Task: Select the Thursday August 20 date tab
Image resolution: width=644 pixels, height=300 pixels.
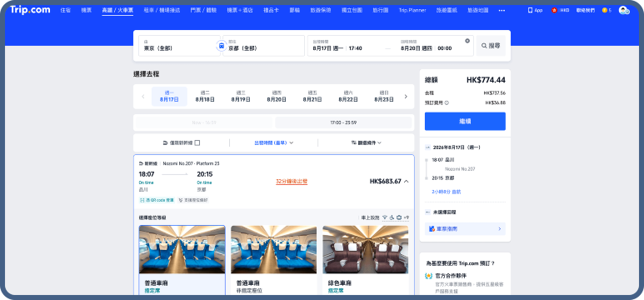Action: 277,97
